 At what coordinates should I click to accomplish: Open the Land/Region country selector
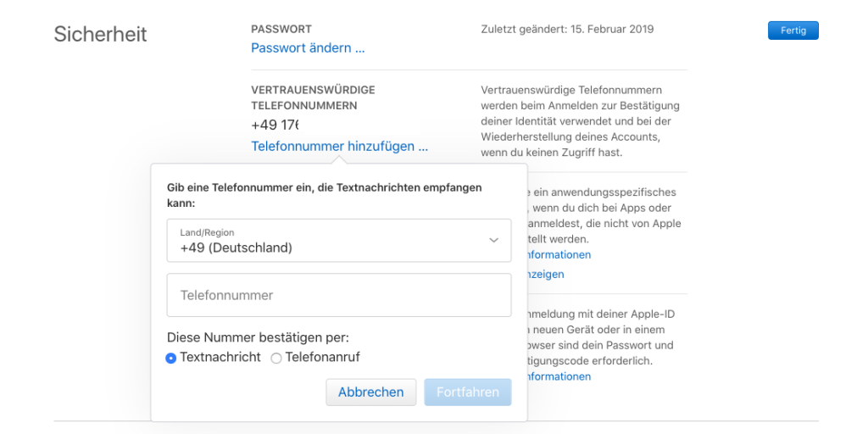point(339,240)
